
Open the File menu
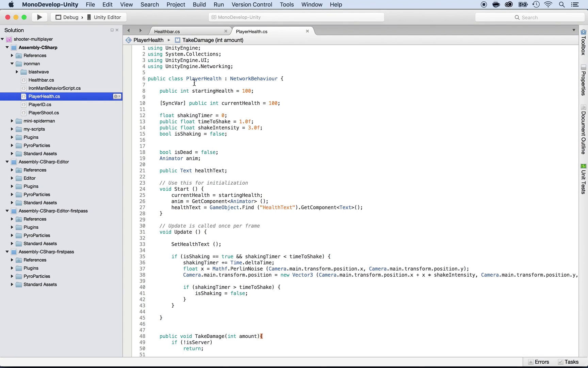point(90,4)
